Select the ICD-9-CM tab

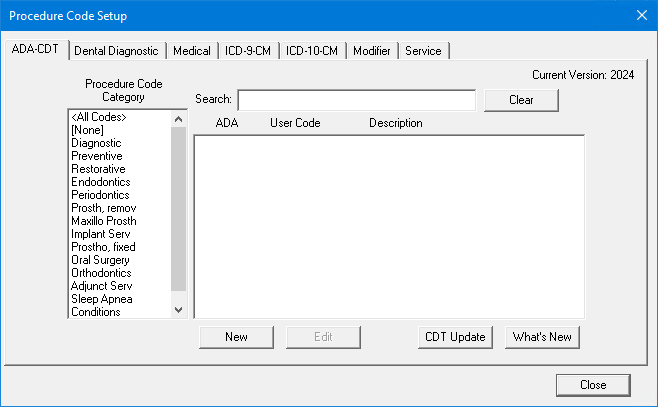point(245,51)
